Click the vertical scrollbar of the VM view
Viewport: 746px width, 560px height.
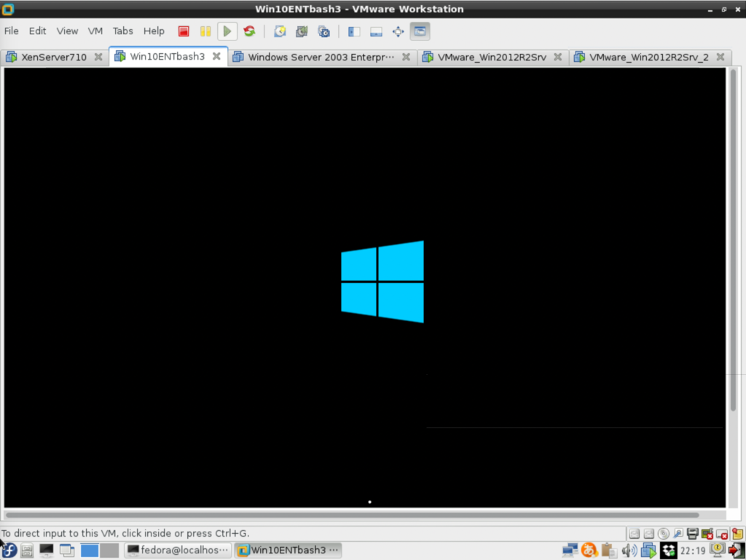click(x=733, y=240)
